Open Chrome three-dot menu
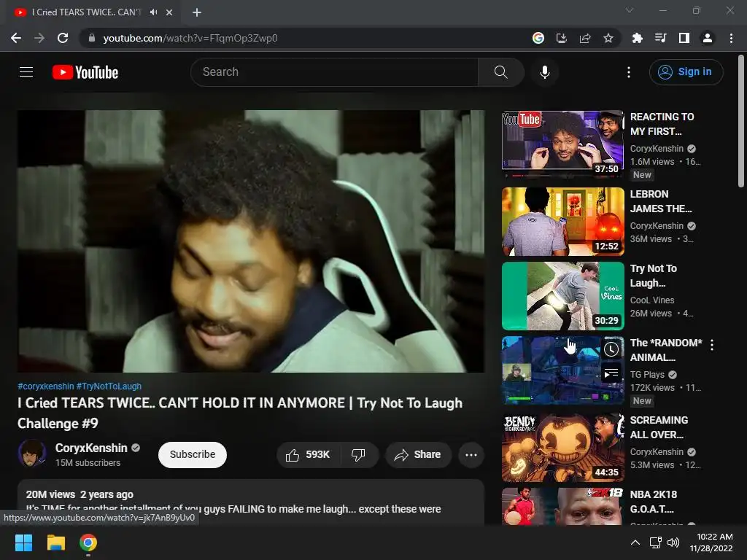This screenshot has width=747, height=560. (731, 38)
